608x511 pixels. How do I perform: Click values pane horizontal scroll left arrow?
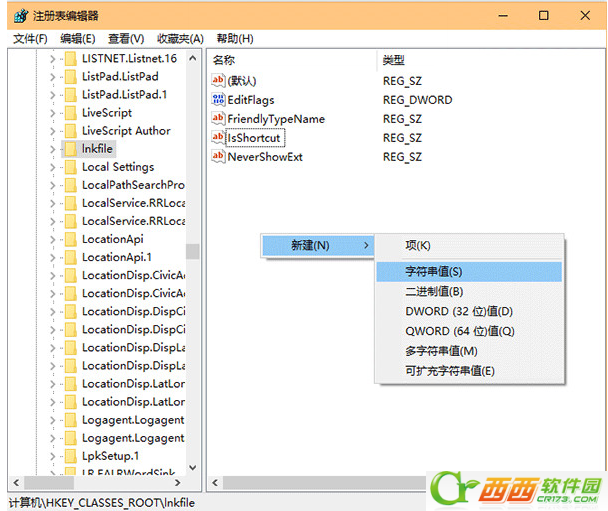(215, 483)
